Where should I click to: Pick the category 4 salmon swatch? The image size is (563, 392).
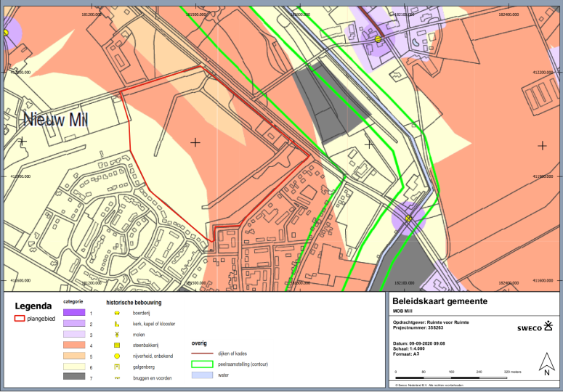click(74, 345)
